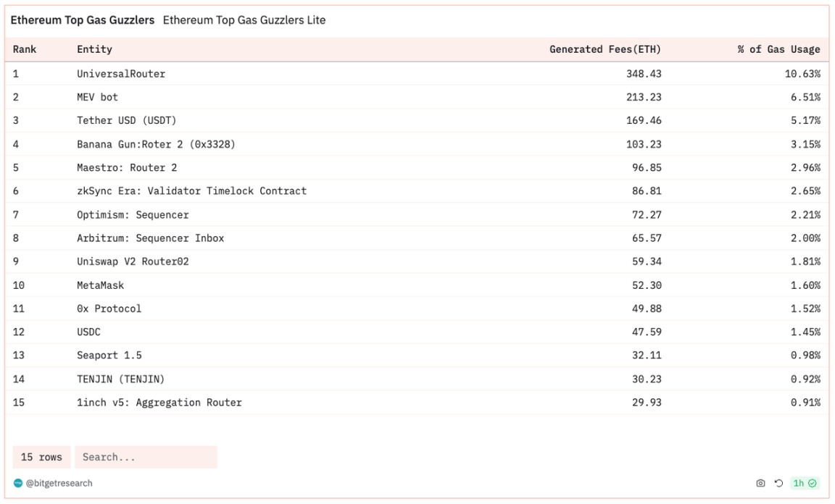
Task: Click the Maestro: Router 2 entity cell
Action: point(127,167)
